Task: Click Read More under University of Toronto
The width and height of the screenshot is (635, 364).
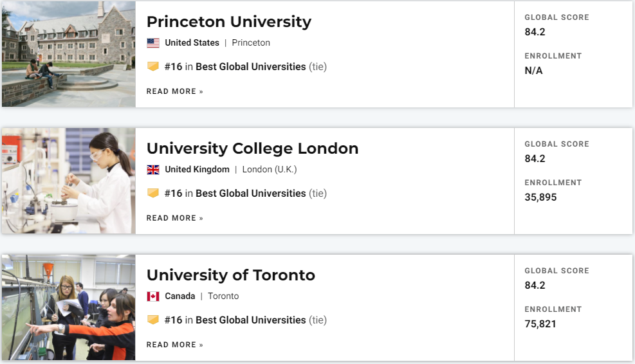Action: [x=174, y=345]
